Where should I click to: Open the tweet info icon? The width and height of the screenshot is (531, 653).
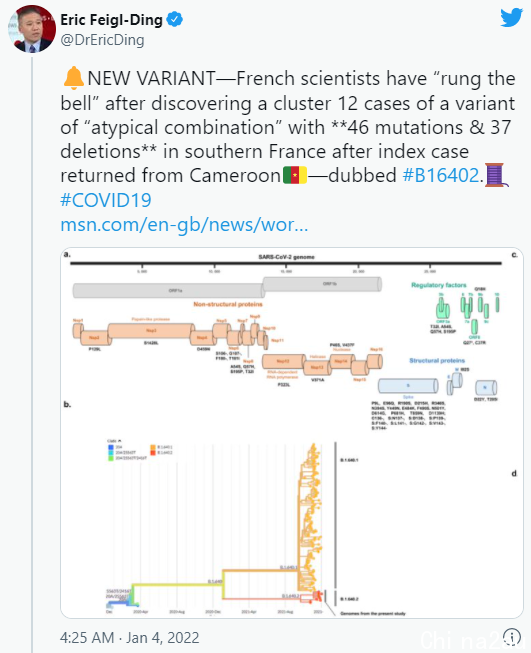coord(511,636)
